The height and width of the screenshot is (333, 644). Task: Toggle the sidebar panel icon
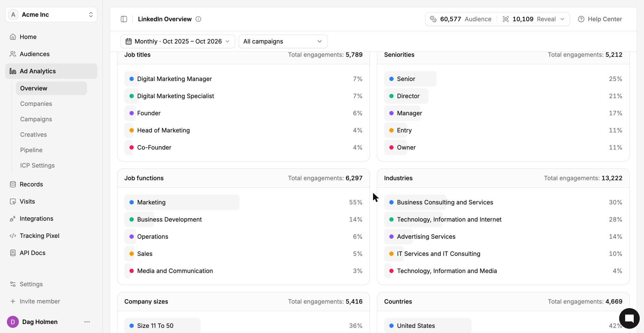click(124, 19)
